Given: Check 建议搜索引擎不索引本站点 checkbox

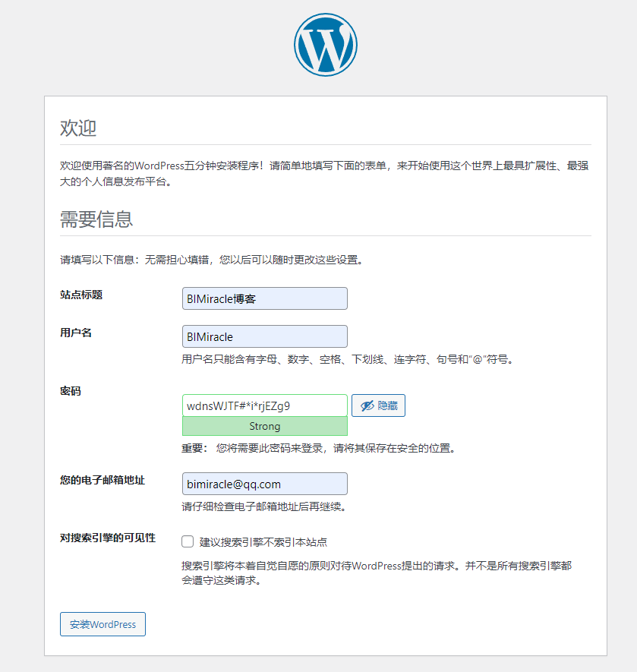Looking at the screenshot, I should point(188,541).
